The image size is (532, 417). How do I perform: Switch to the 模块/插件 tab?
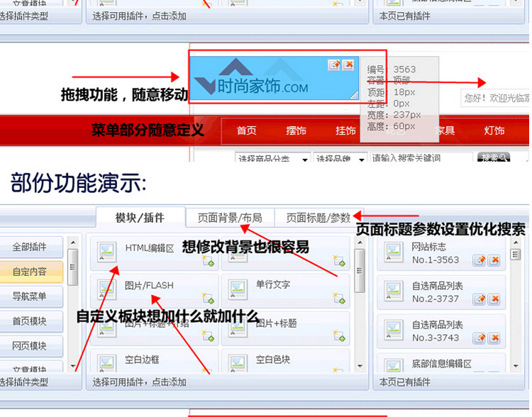(140, 218)
